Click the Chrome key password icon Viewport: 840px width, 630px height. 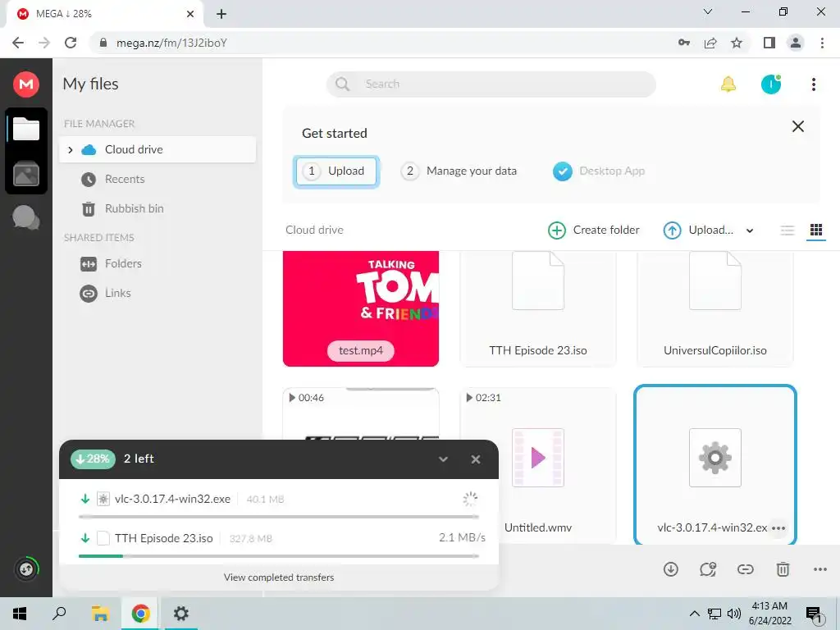[x=683, y=43]
